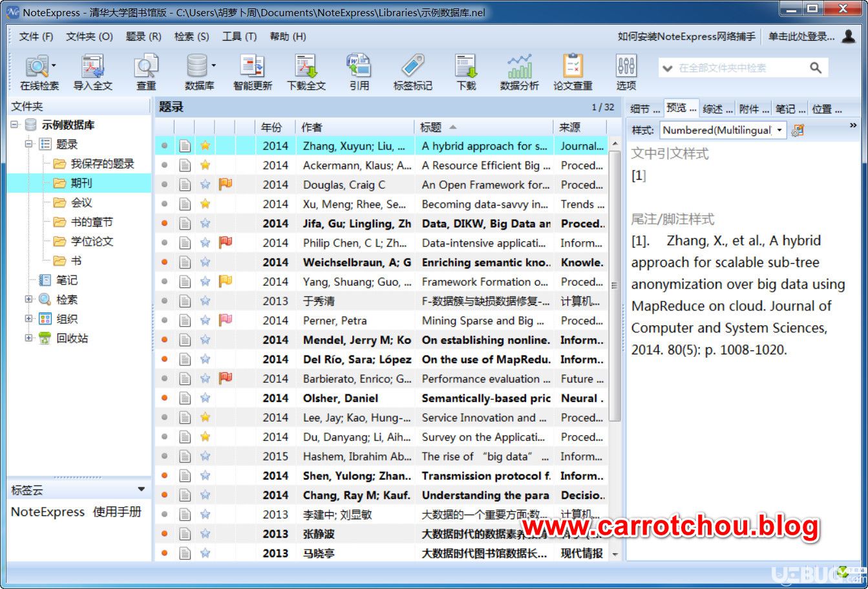
Task: Open the 题录 (R) menu
Action: tap(143, 36)
